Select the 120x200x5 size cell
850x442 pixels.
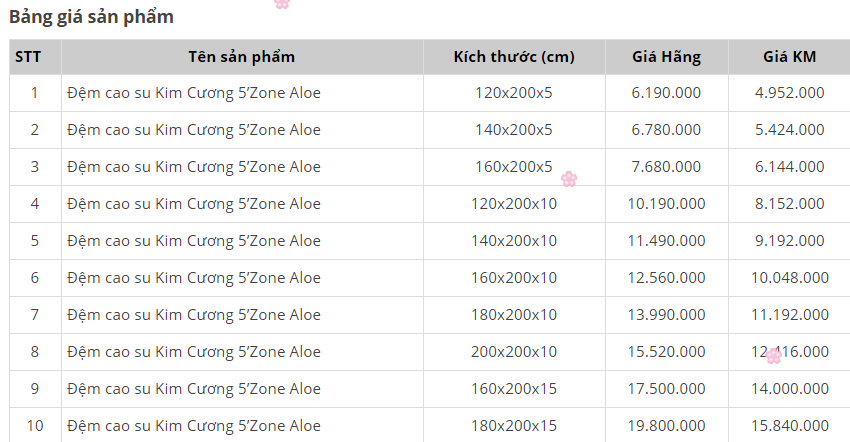514,93
